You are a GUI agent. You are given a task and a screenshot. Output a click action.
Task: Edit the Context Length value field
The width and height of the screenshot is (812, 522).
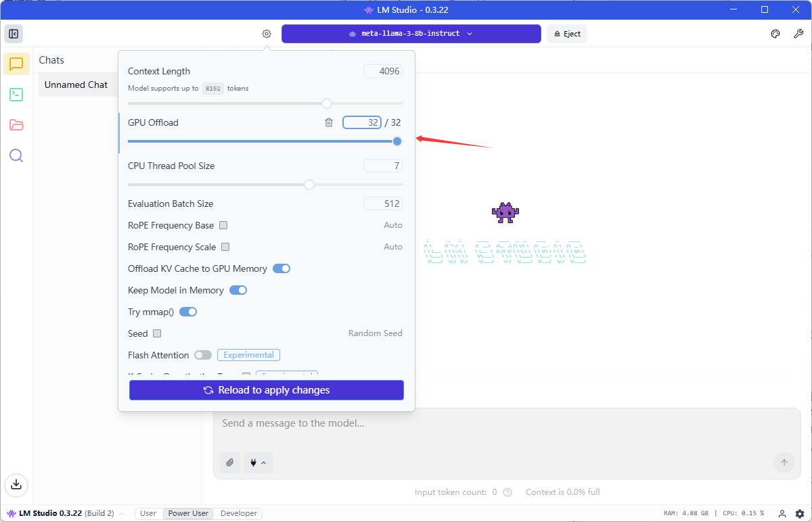tap(383, 71)
